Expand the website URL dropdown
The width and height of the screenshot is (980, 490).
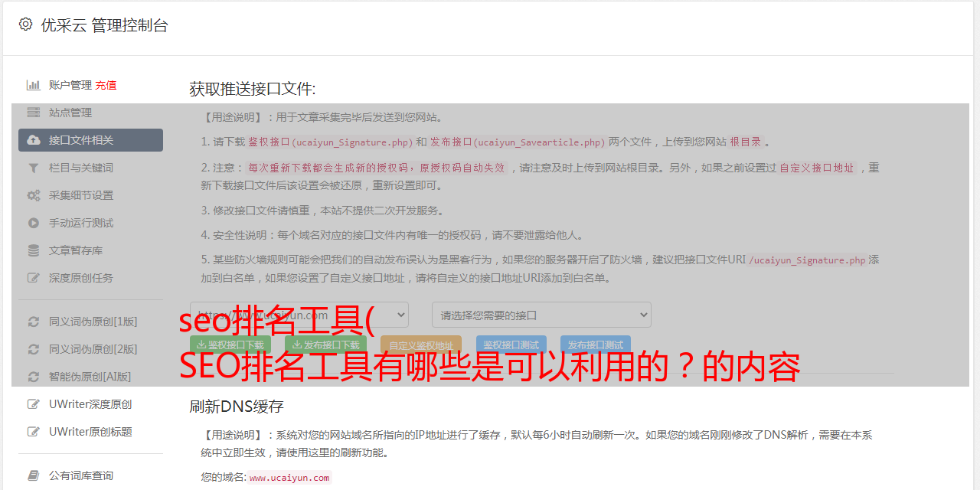click(x=299, y=315)
